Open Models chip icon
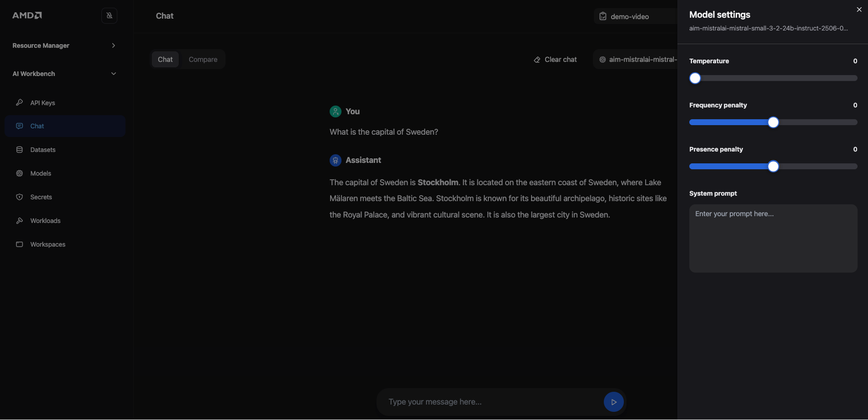 (20, 173)
